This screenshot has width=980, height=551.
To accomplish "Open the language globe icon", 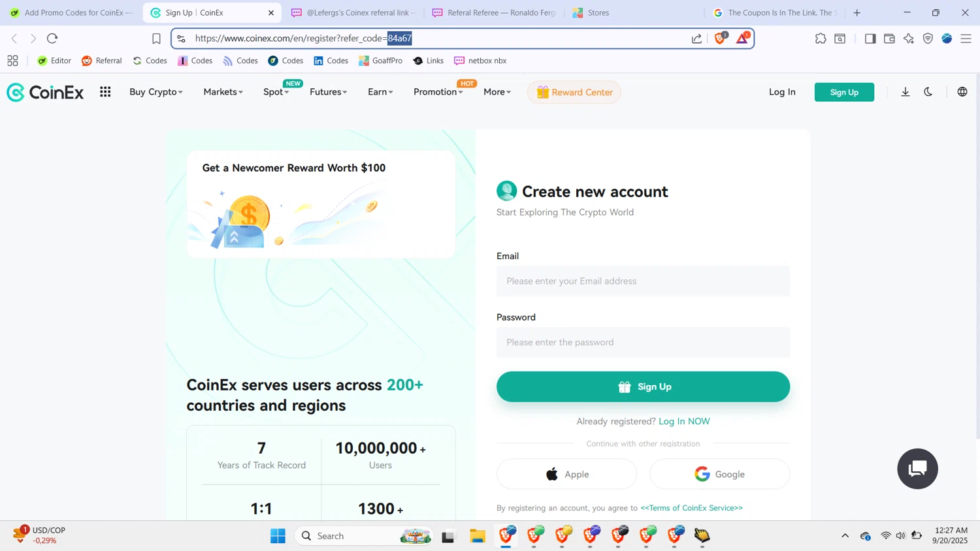I will tap(962, 92).
